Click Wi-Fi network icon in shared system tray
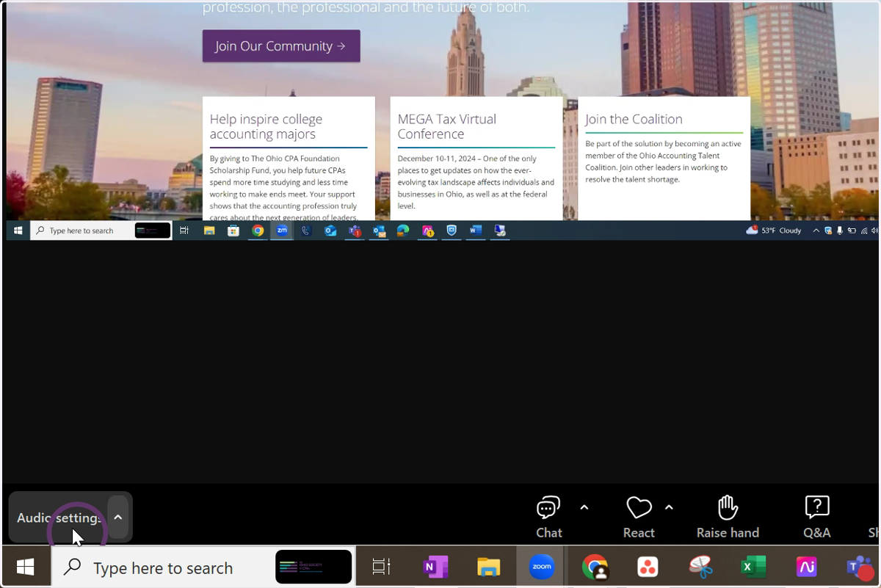The height and width of the screenshot is (588, 881). tap(864, 231)
